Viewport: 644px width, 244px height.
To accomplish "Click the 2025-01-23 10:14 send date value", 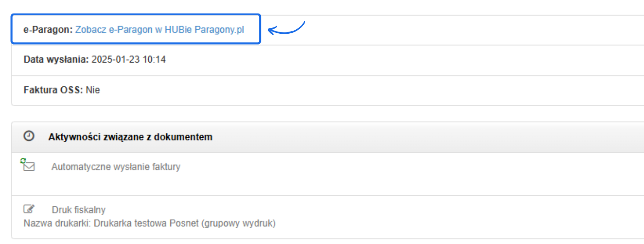I will (x=128, y=59).
